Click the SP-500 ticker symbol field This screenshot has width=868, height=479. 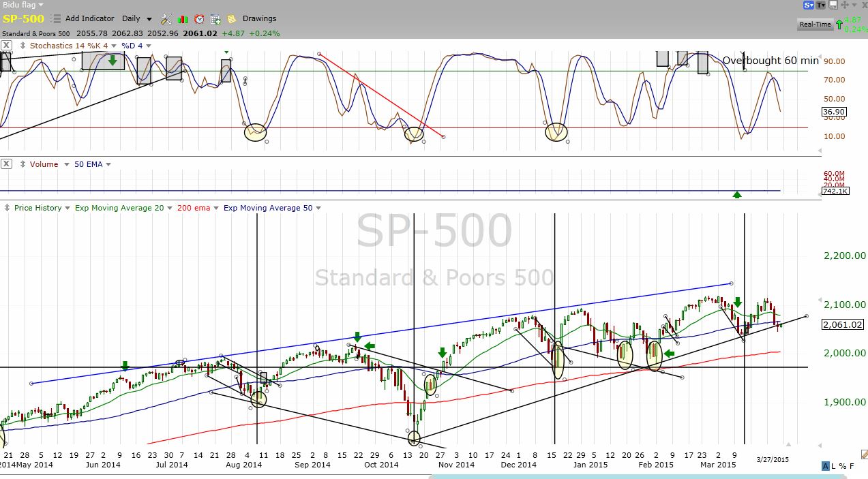24,19
